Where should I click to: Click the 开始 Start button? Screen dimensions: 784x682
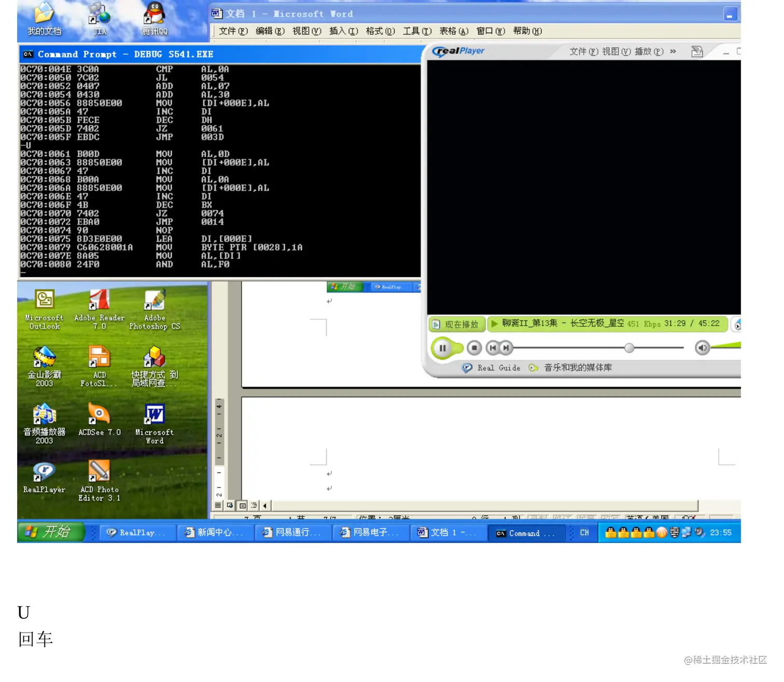tap(51, 532)
